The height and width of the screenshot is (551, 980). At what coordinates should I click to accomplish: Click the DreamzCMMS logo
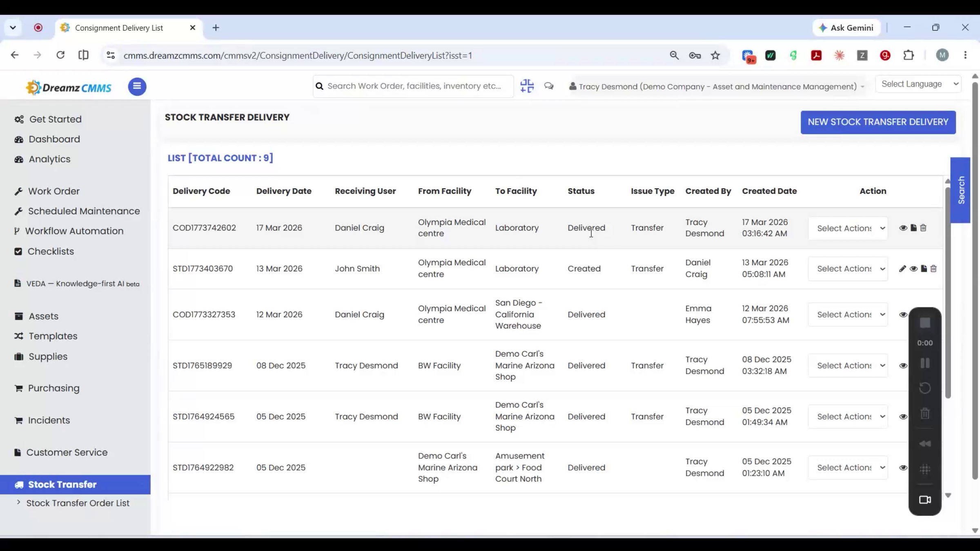[x=69, y=87]
